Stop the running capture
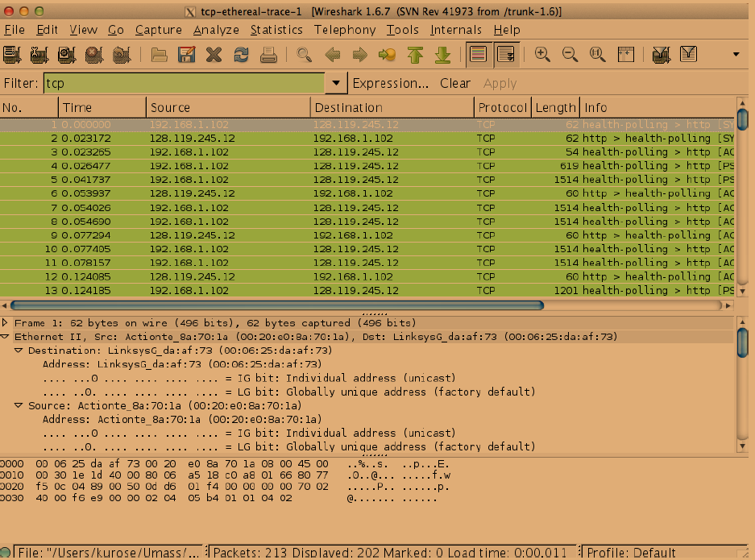This screenshot has width=755, height=560. pyautogui.click(x=95, y=55)
